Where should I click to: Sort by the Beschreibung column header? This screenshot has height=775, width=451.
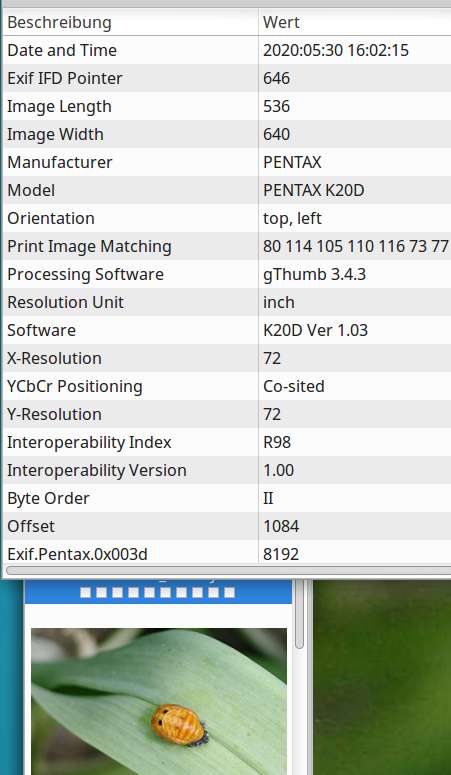pos(131,22)
